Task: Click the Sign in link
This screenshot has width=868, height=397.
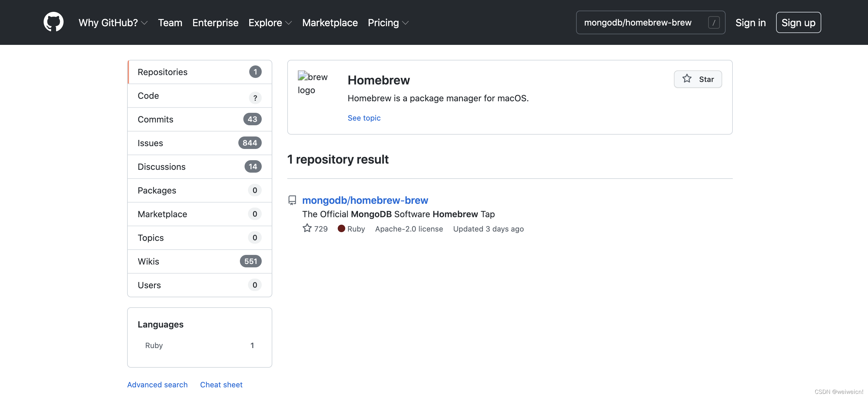Action: pyautogui.click(x=751, y=22)
